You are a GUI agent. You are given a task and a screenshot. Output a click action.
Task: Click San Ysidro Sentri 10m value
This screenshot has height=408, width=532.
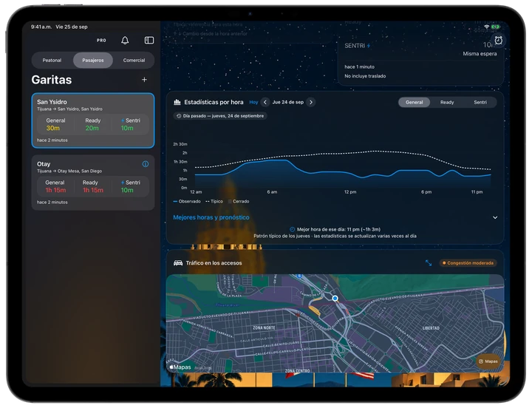click(x=127, y=128)
